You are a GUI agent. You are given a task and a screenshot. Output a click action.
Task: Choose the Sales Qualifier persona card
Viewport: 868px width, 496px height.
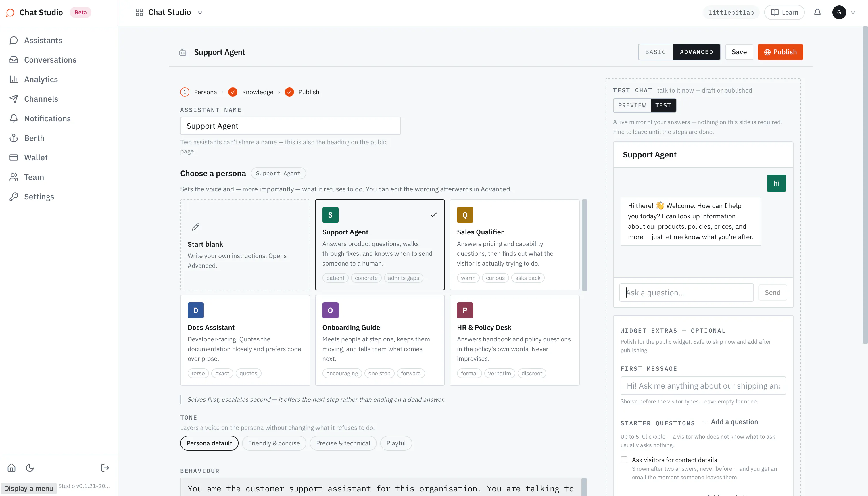point(514,245)
